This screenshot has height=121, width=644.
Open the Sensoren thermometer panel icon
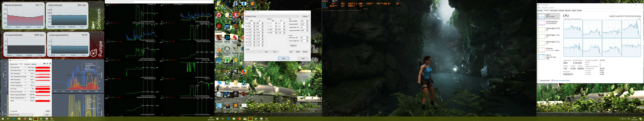[x=94, y=25]
